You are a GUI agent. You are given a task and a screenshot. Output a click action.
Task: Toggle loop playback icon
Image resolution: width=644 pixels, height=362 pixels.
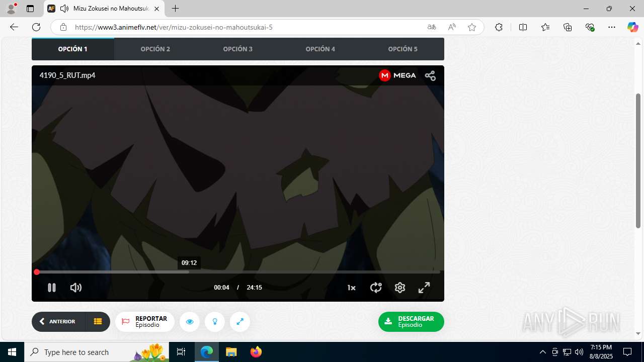tap(376, 288)
